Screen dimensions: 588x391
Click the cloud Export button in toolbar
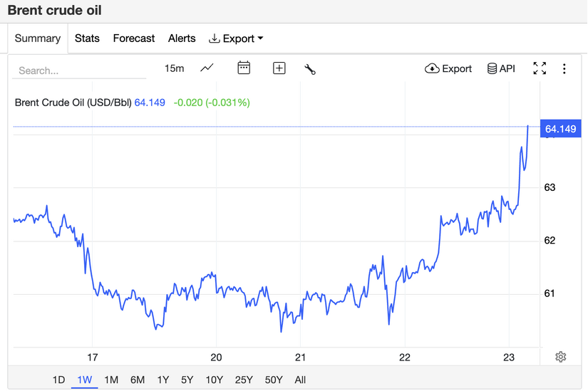point(448,68)
